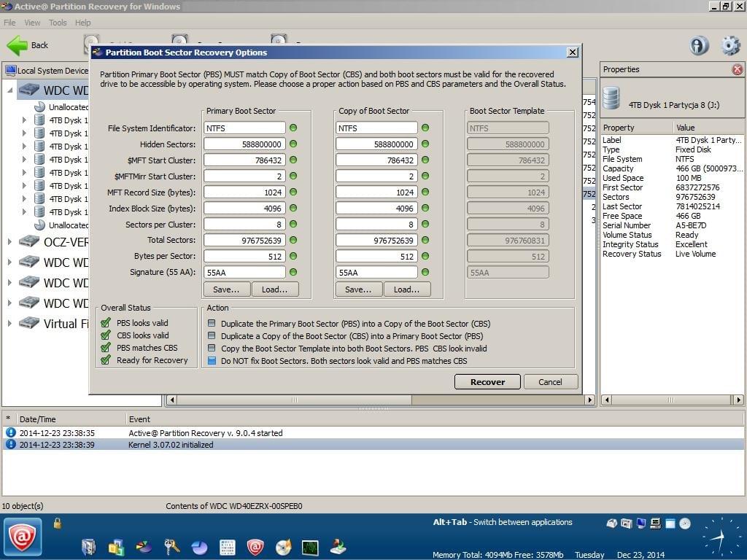The width and height of the screenshot is (747, 560).
Task: Click the Date/Time column header
Action: coord(71,419)
